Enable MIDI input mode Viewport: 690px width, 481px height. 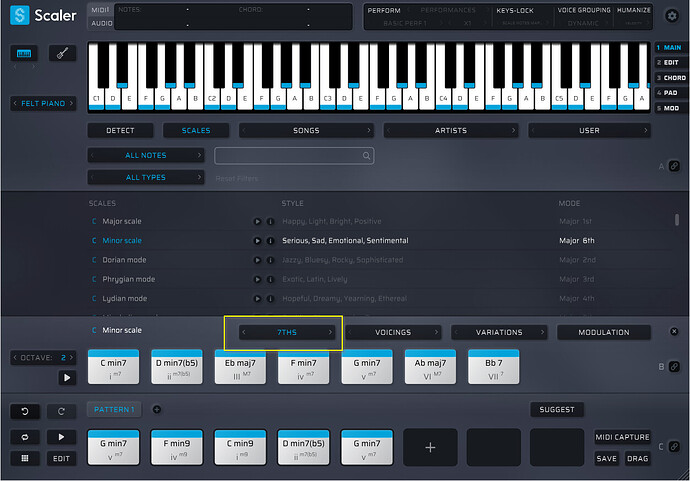[x=100, y=10]
